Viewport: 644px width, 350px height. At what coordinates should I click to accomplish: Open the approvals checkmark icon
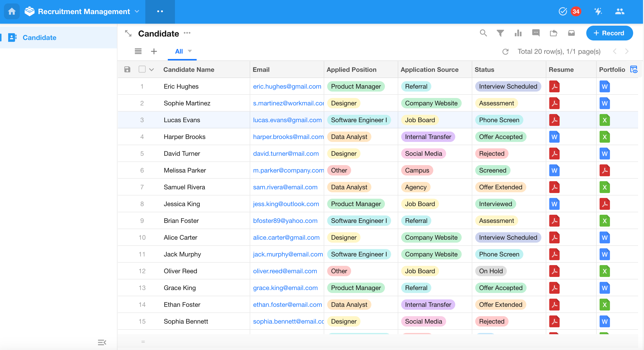pos(563,12)
